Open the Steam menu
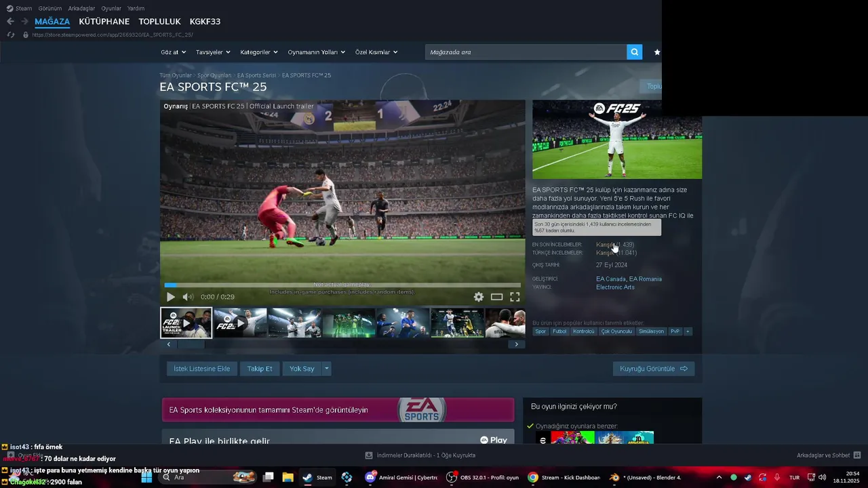Viewport: 868px width, 488px height. point(19,8)
